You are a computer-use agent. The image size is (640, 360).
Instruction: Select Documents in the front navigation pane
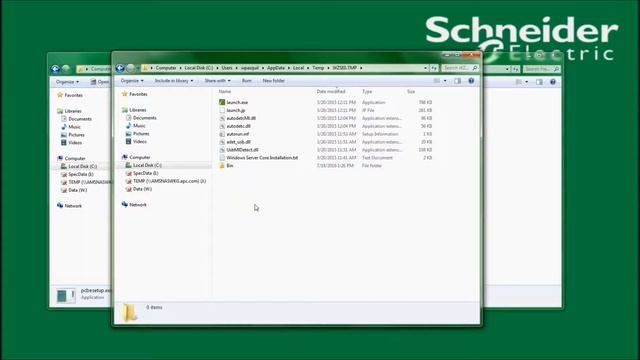144,118
